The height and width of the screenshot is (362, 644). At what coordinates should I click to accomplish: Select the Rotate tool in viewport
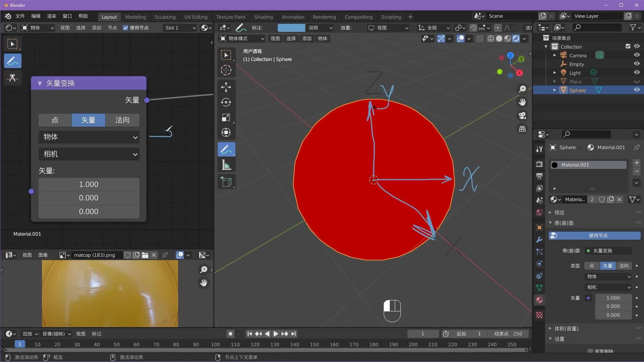pos(226,102)
